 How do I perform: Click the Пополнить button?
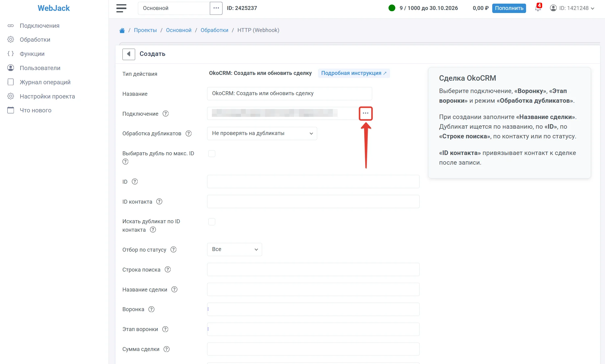click(509, 8)
